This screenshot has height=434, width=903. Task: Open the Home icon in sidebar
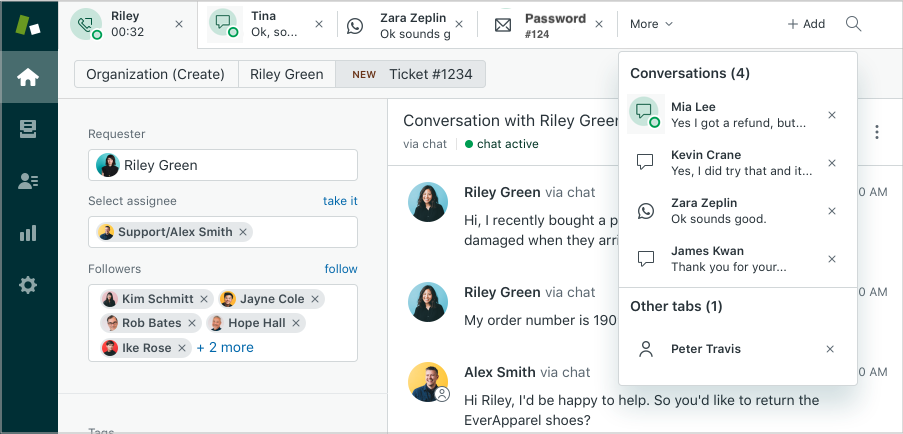tap(28, 78)
